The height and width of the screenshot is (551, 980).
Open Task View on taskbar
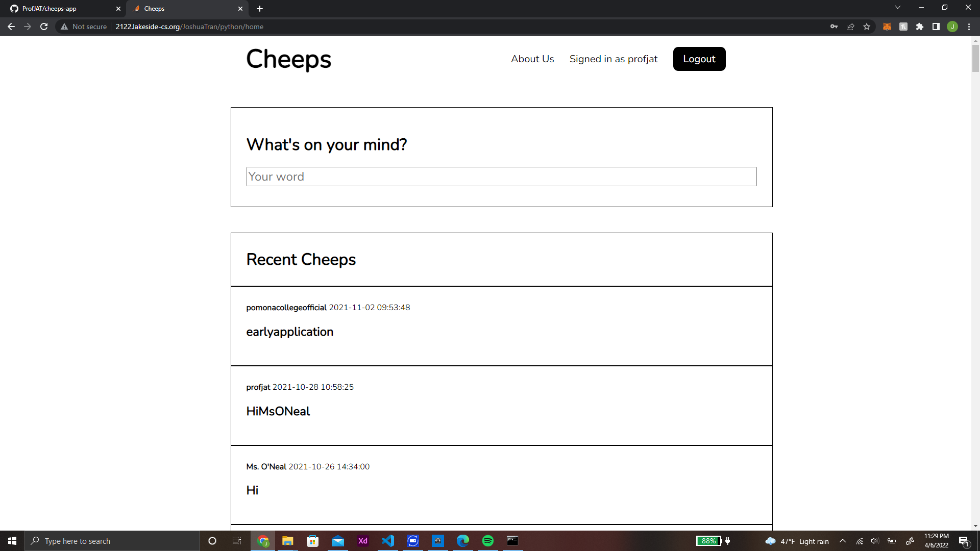click(x=237, y=541)
